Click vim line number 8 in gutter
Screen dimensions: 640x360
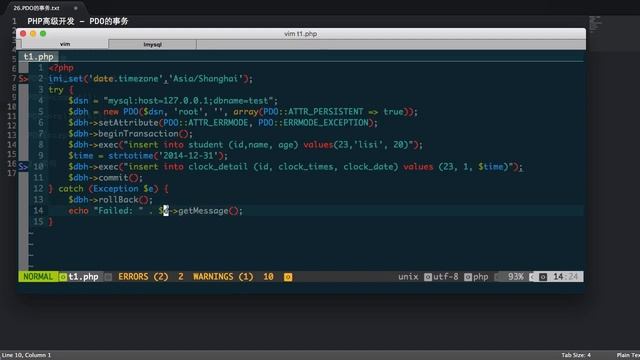pyautogui.click(x=40, y=144)
